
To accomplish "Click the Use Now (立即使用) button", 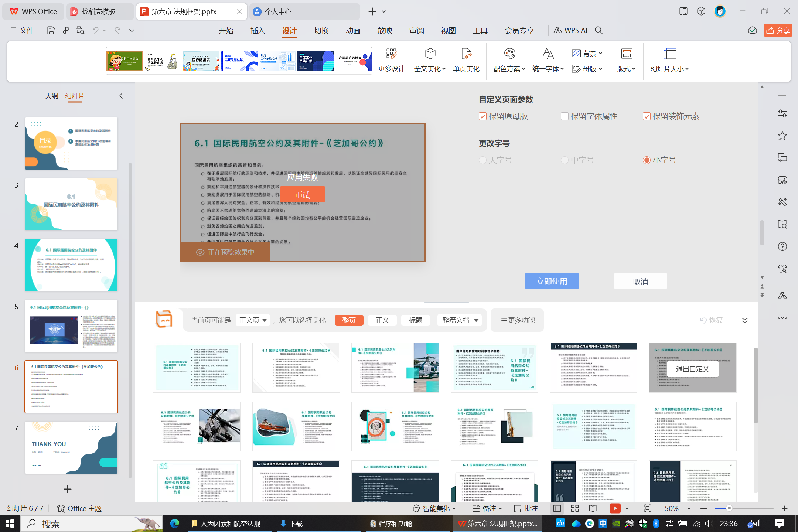I will (552, 281).
